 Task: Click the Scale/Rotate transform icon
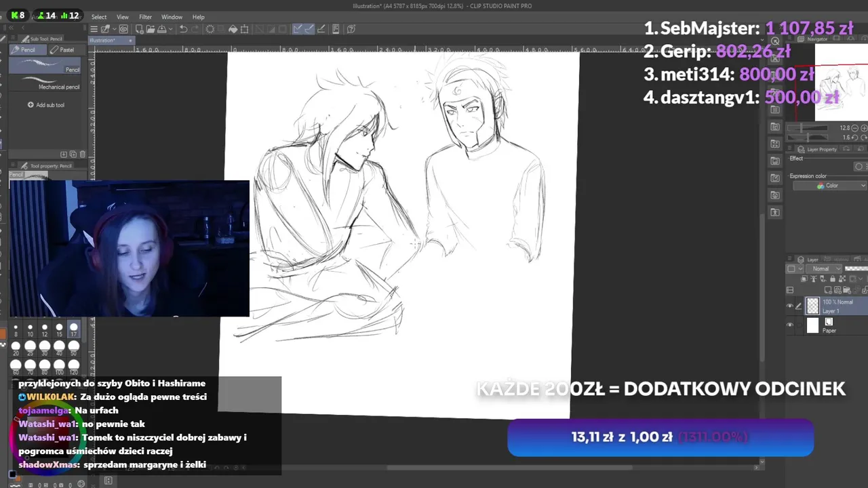244,28
